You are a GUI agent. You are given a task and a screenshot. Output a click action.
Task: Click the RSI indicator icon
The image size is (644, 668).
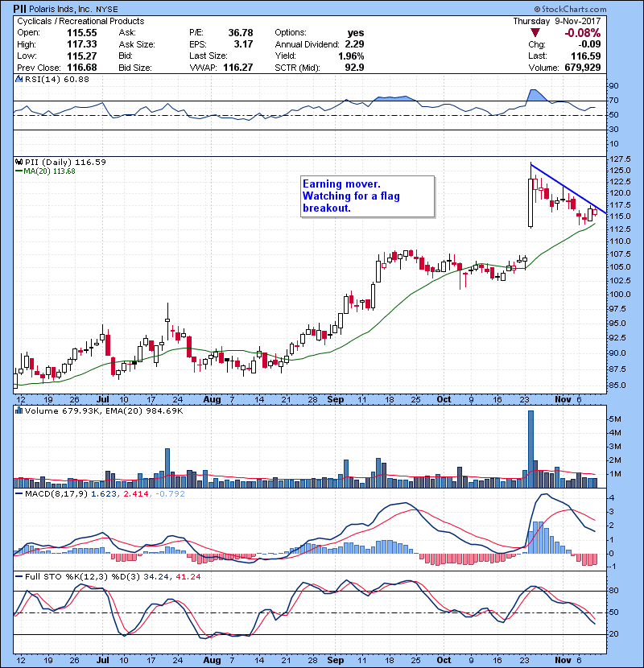click(19, 79)
